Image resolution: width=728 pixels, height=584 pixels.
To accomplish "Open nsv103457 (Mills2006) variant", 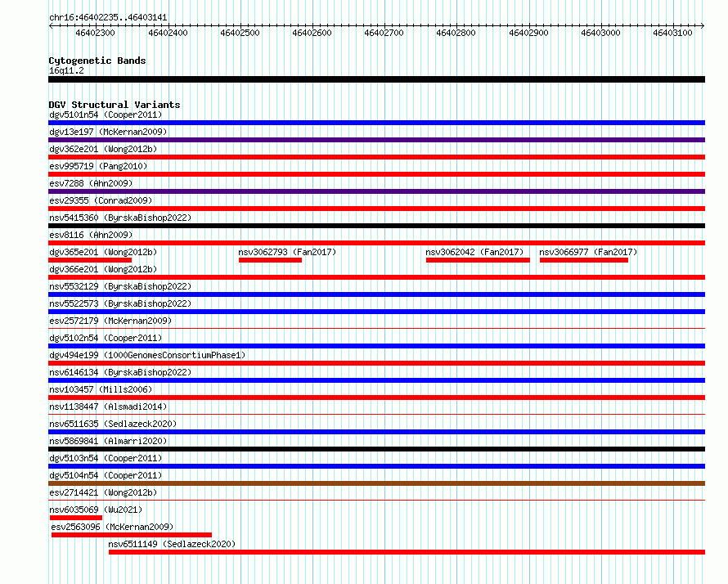I will (101, 389).
